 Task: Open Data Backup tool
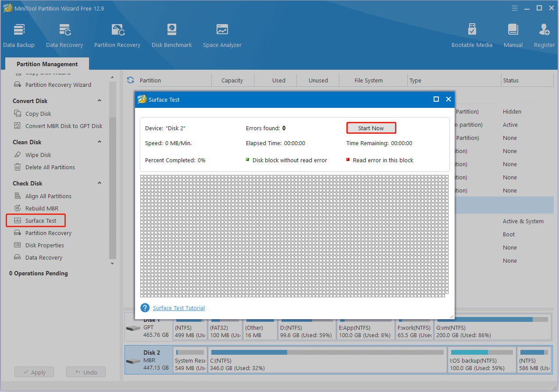(19, 35)
